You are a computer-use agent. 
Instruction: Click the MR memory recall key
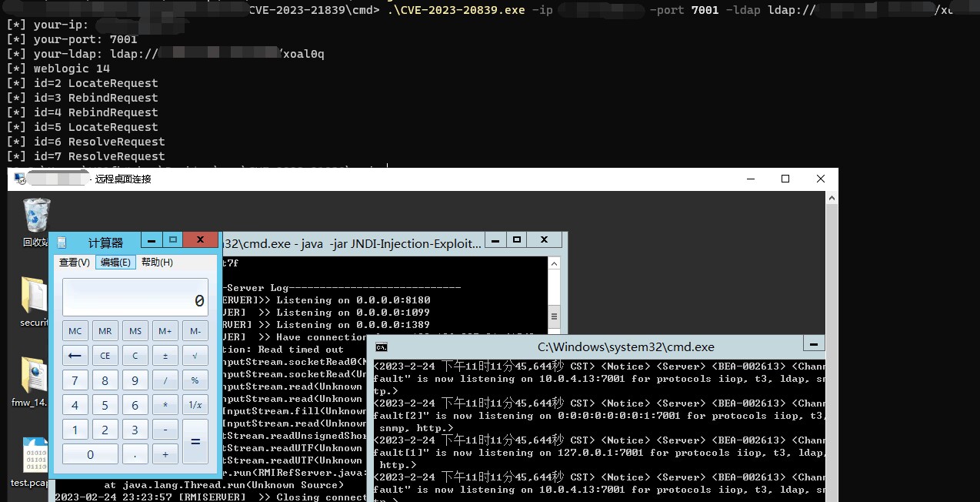click(x=105, y=331)
